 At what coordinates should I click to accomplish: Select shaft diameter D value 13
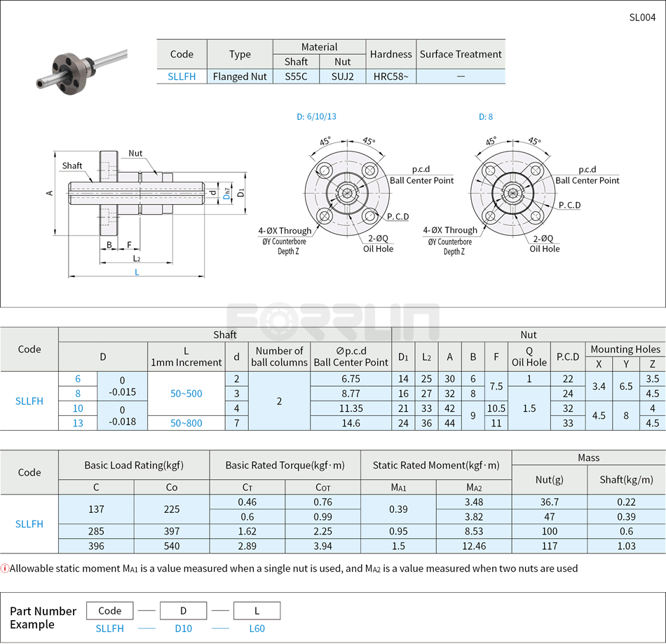pos(78,424)
